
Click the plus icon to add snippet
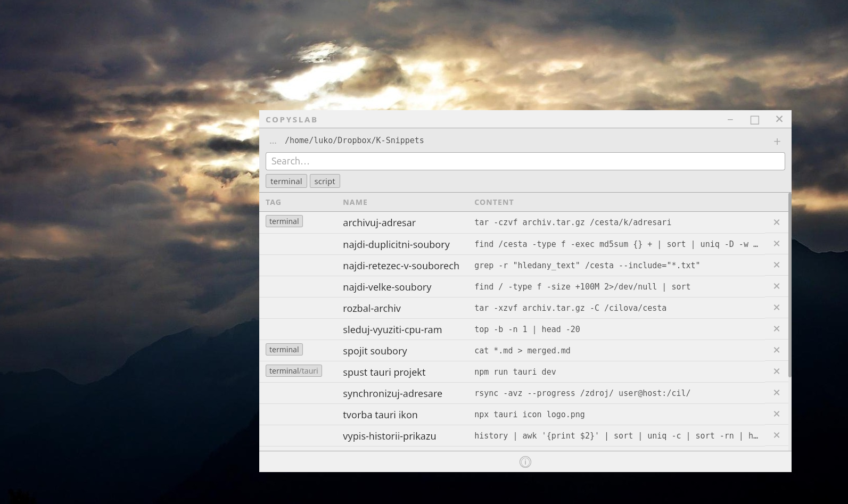click(x=777, y=142)
